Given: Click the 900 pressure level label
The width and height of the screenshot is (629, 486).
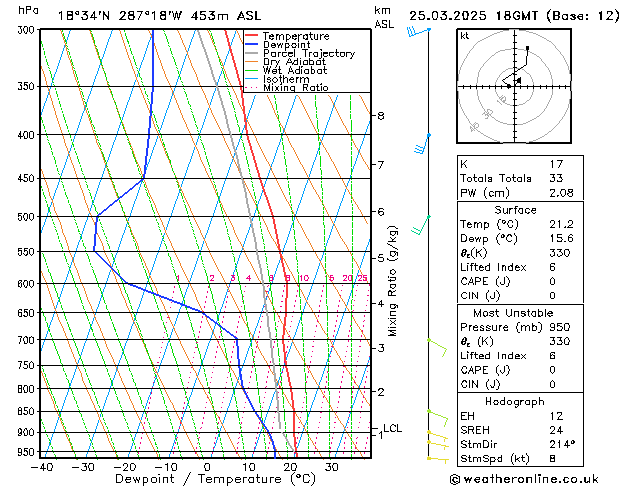Looking at the screenshot, I should tap(28, 433).
